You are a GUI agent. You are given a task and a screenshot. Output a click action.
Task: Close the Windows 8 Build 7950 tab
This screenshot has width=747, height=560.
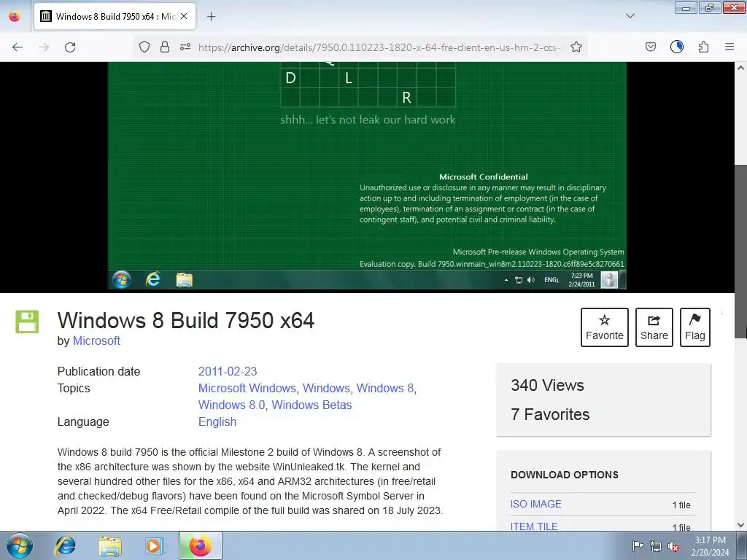[x=184, y=16]
